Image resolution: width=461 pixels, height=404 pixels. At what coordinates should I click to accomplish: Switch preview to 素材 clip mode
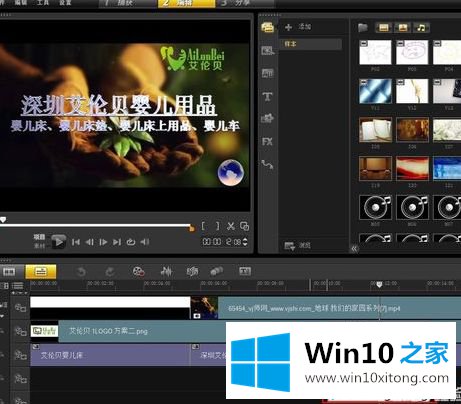point(39,246)
